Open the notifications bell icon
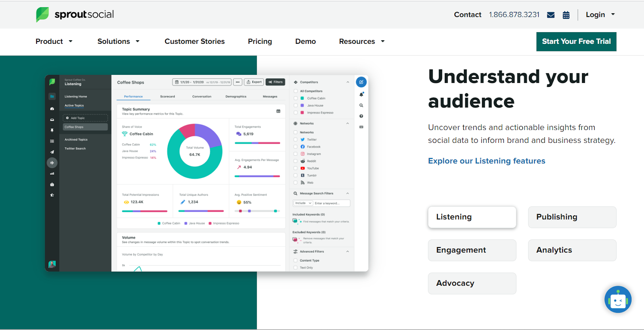The image size is (644, 330). click(x=361, y=94)
